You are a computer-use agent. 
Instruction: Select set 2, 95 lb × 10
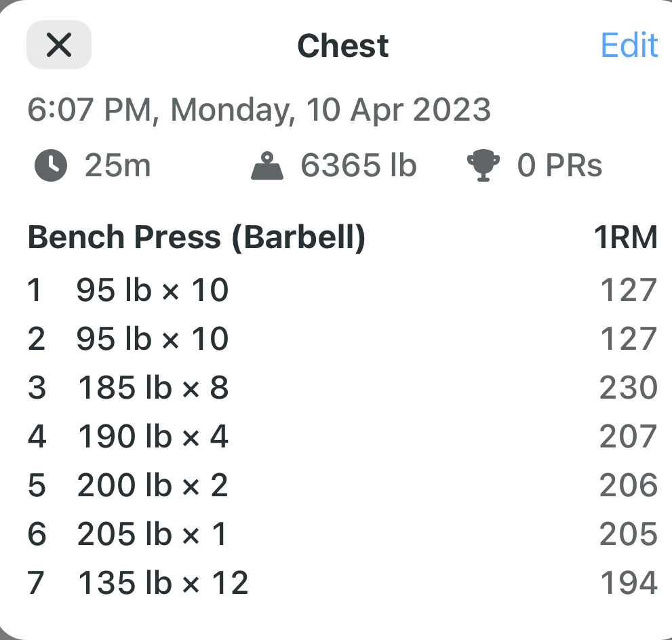342,339
